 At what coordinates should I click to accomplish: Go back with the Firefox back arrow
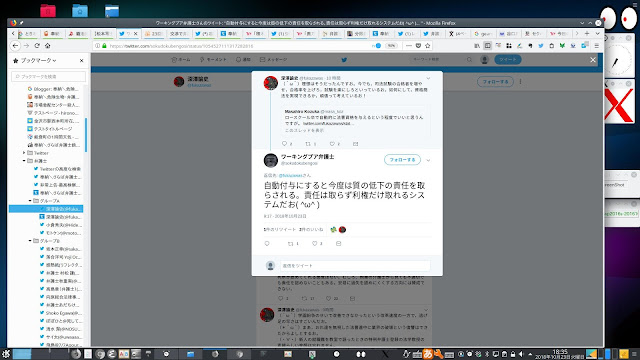point(16,46)
